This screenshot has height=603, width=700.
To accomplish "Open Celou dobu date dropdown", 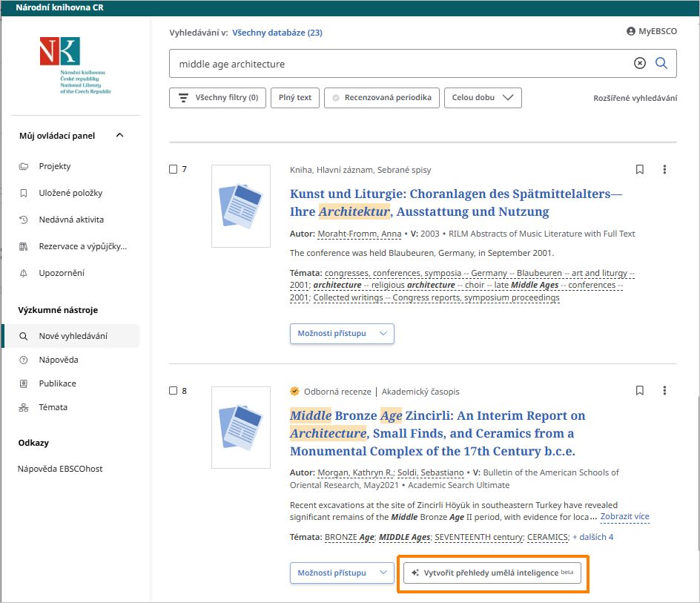I will click(x=483, y=98).
